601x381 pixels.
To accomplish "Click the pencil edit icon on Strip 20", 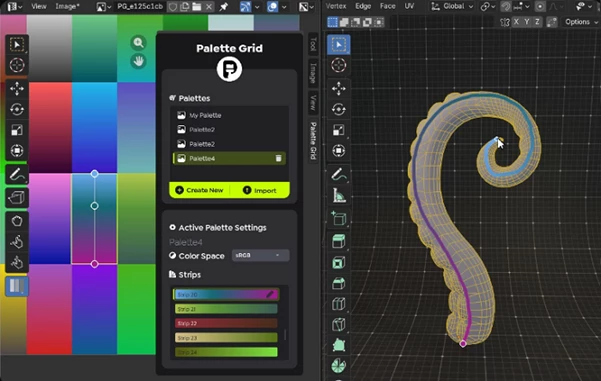I will pyautogui.click(x=270, y=294).
